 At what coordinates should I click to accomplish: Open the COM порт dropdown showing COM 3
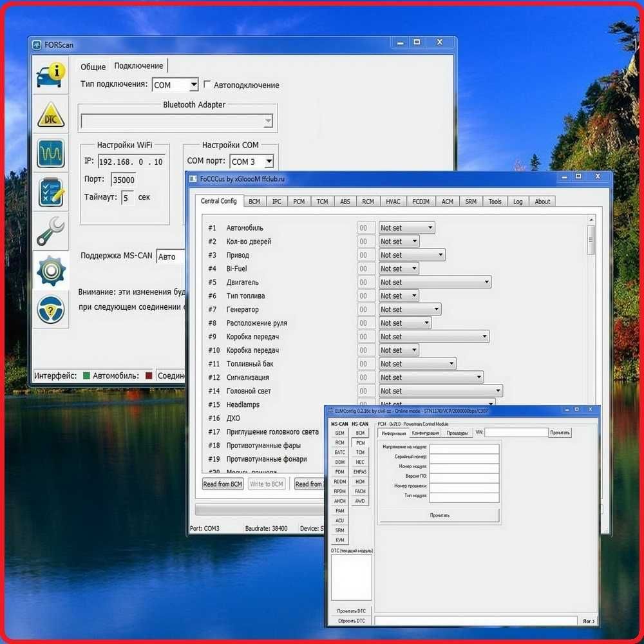point(269,162)
